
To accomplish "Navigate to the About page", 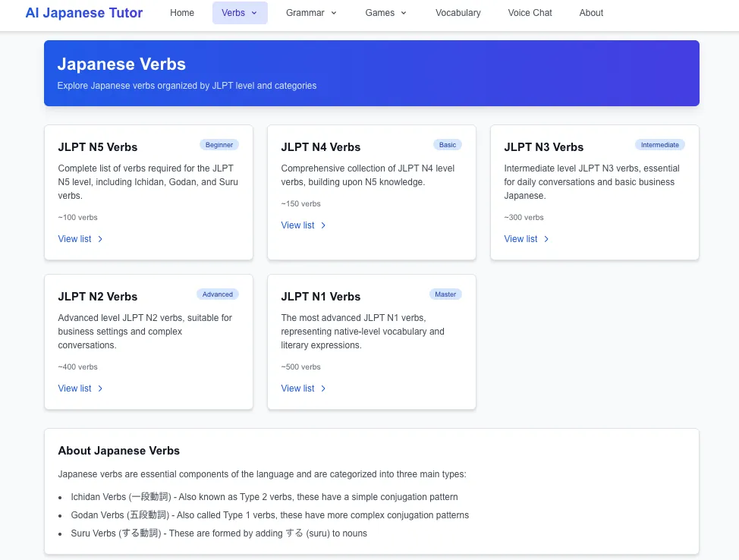I will click(591, 13).
